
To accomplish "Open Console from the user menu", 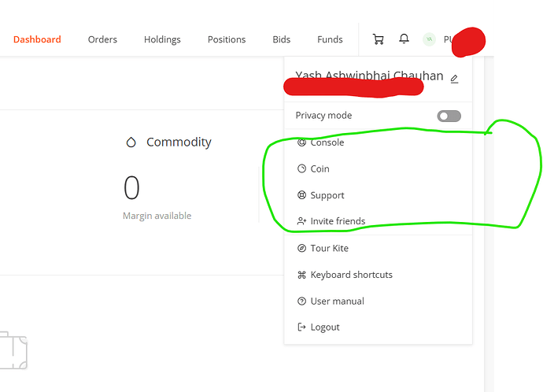I will (379, 142).
